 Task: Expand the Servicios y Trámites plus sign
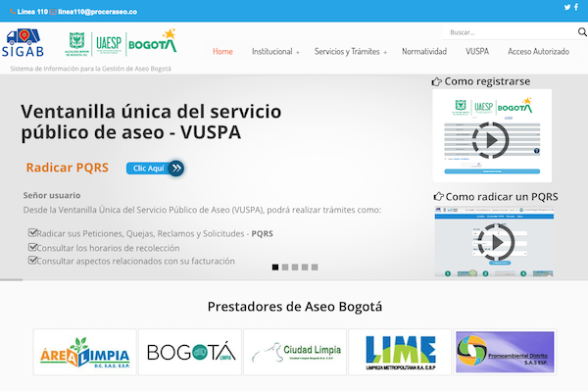pos(385,53)
